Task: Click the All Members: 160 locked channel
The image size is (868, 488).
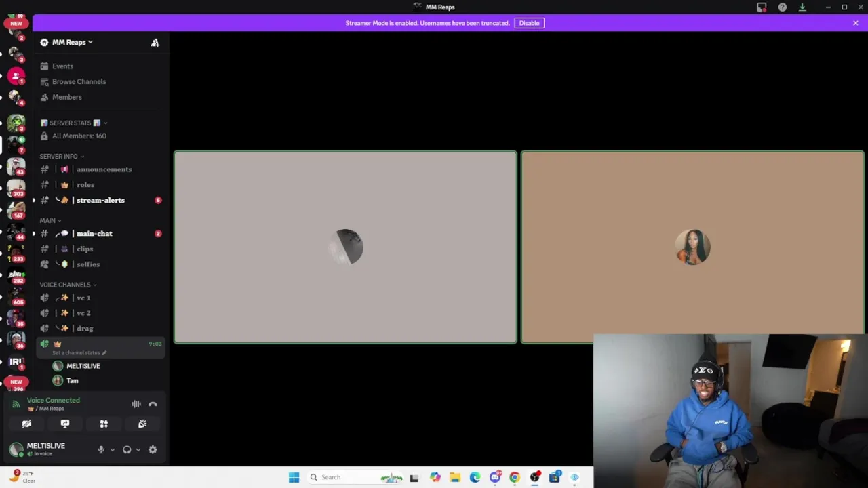Action: click(101, 136)
